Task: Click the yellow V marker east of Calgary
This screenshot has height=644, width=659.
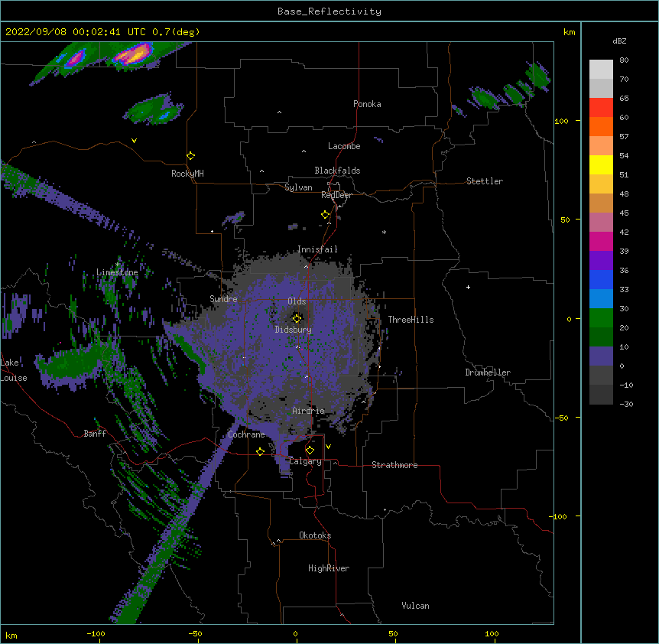Action: (x=328, y=447)
